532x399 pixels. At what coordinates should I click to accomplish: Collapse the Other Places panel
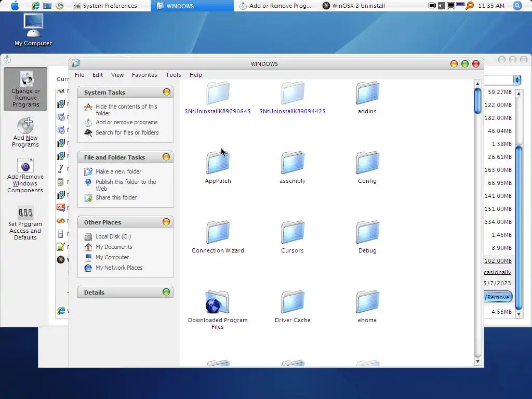coord(166,222)
